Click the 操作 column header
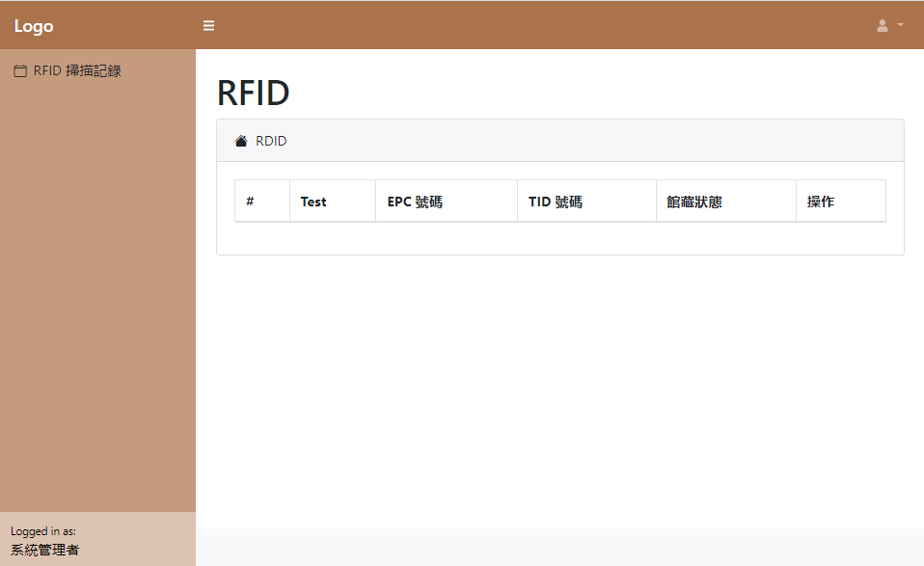Image resolution: width=924 pixels, height=566 pixels. pyautogui.click(x=841, y=201)
